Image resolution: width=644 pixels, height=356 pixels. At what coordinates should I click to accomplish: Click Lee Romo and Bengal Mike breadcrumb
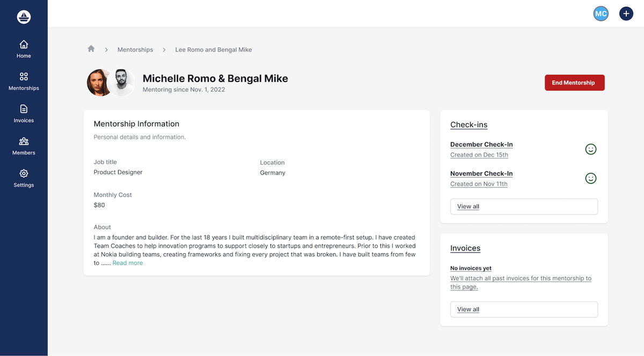tap(213, 50)
